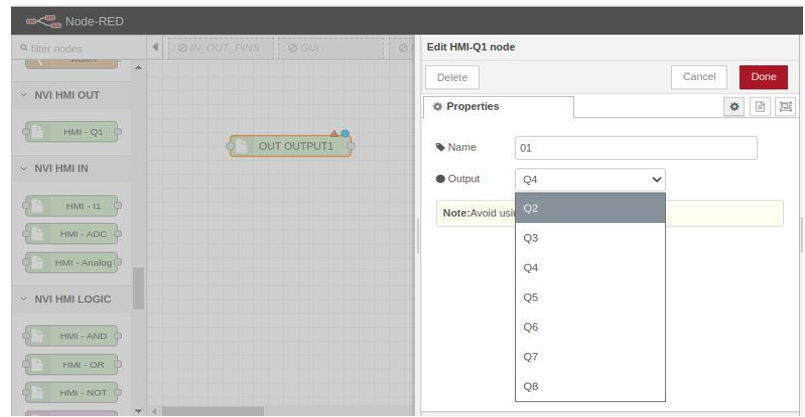Select the HMI - ADC palette node
805x417 pixels.
pyautogui.click(x=70, y=234)
